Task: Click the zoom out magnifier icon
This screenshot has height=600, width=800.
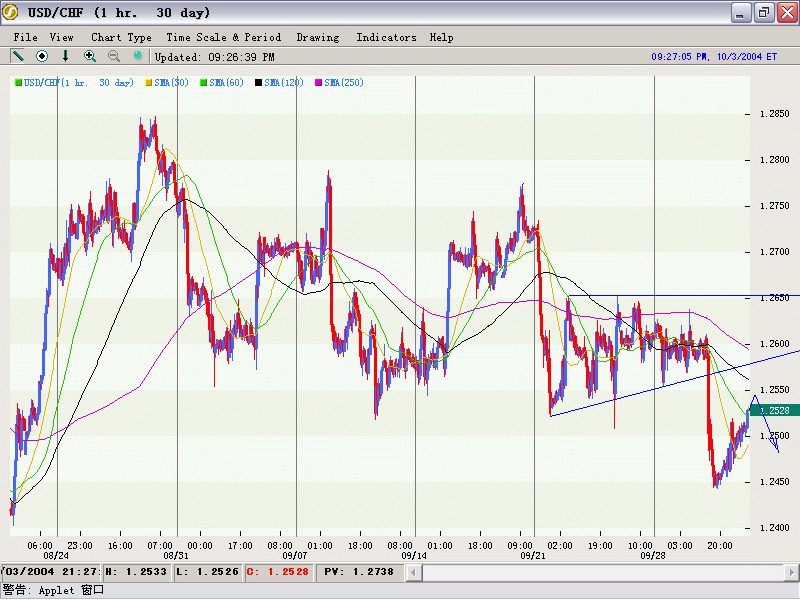Action: coord(114,57)
